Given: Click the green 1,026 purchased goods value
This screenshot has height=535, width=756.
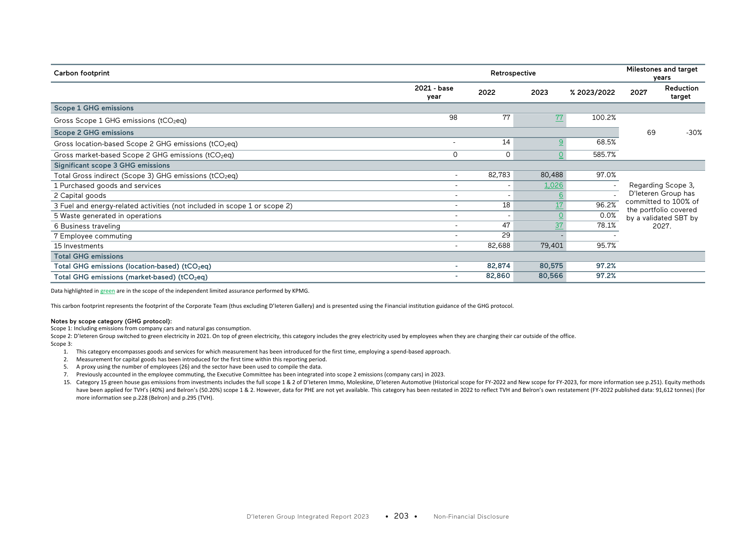Looking at the screenshot, I should (x=553, y=185).
